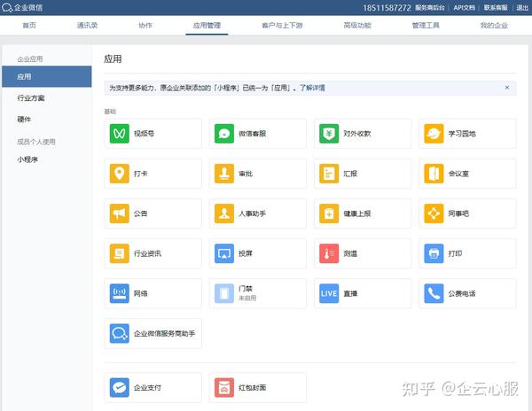Open the 红包封面 red envelope icon

224,388
